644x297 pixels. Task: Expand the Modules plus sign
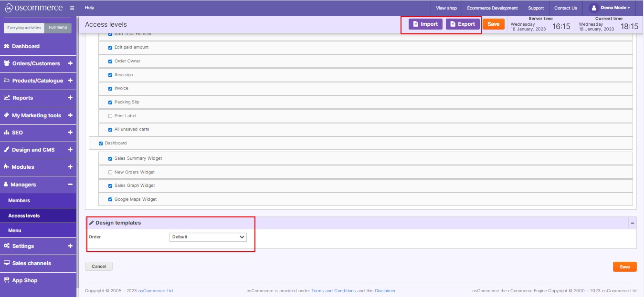(x=70, y=167)
